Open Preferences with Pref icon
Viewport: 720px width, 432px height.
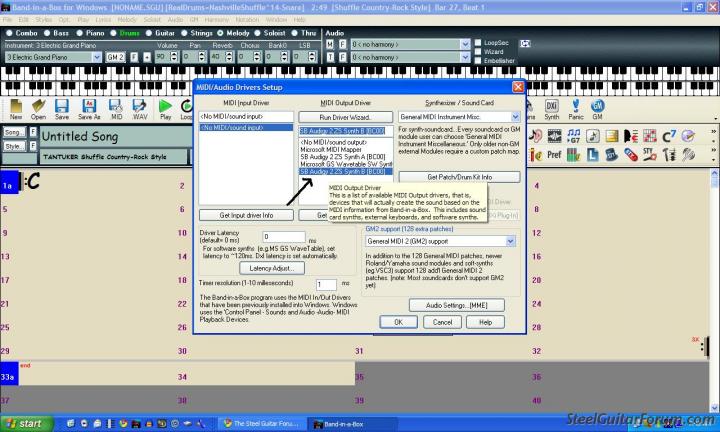coord(554,155)
